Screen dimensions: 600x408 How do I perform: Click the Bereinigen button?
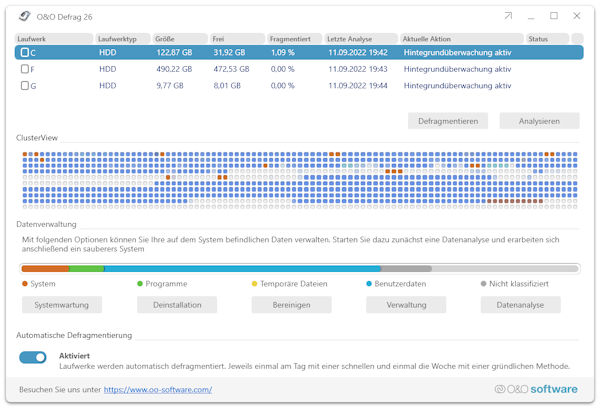tap(291, 305)
